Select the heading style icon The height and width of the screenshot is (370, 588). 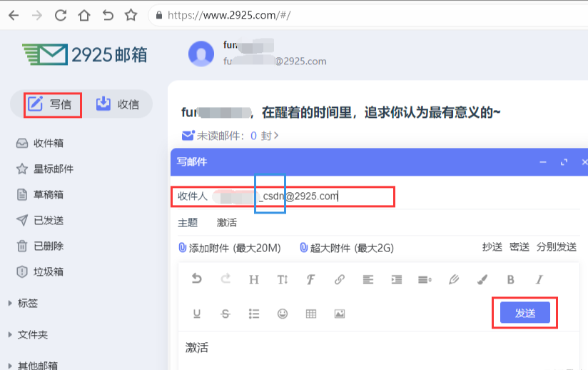pos(254,279)
